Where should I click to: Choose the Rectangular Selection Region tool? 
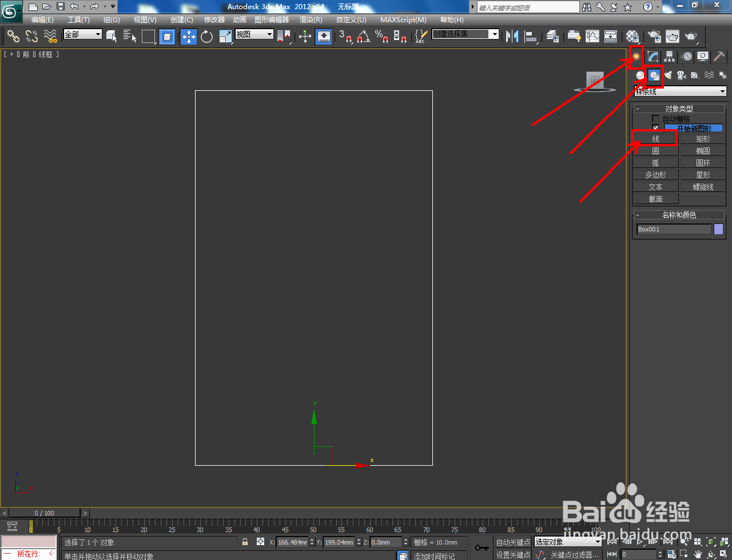point(149,37)
